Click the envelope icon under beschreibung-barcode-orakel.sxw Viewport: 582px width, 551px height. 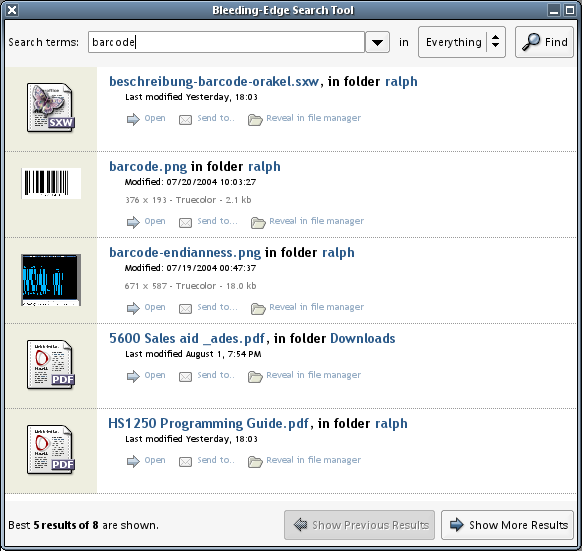(x=185, y=120)
